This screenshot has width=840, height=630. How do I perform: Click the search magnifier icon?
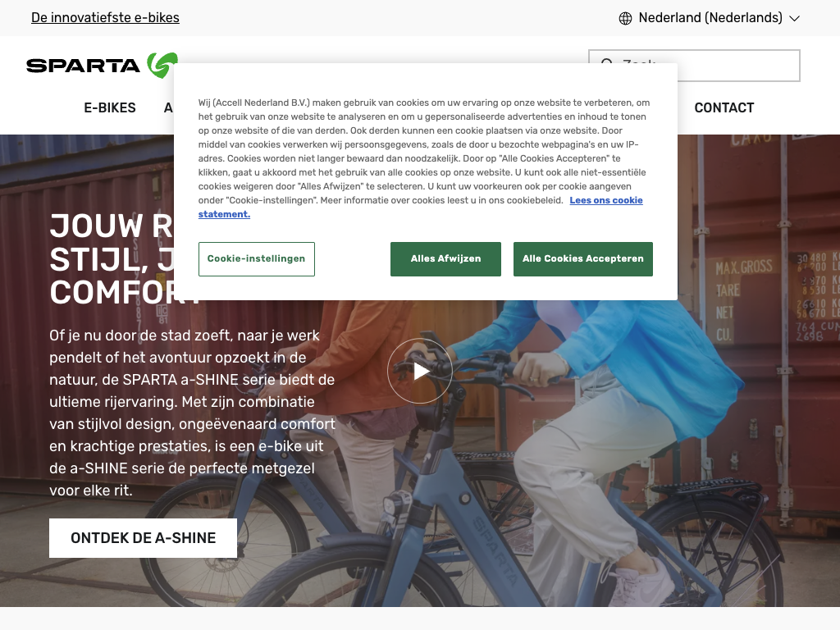(607, 64)
